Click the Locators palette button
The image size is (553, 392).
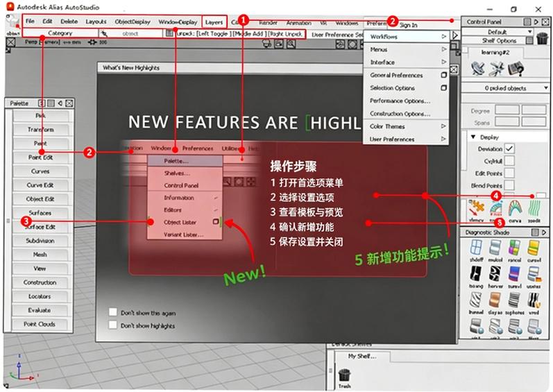pos(40,296)
